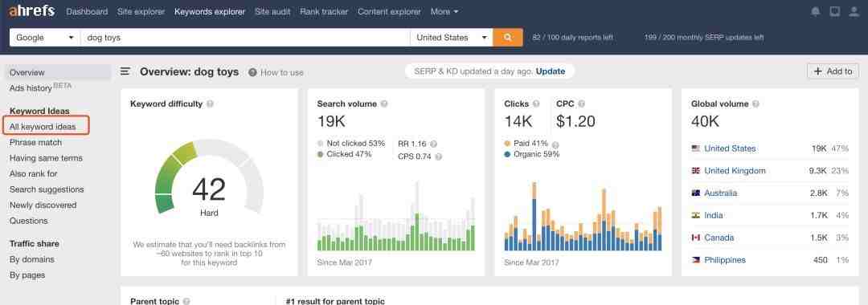Open help icon next to Parent topic

(186, 301)
